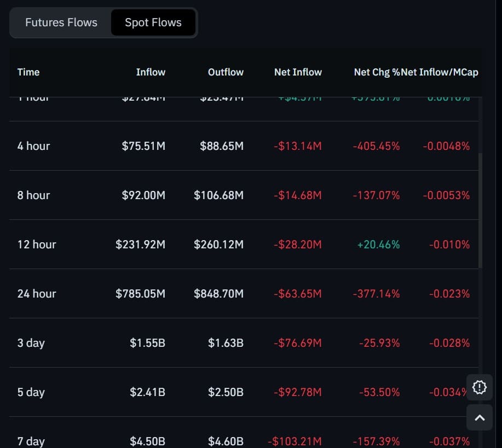
Task: Sort by Net Inflow column
Action: [x=298, y=72]
